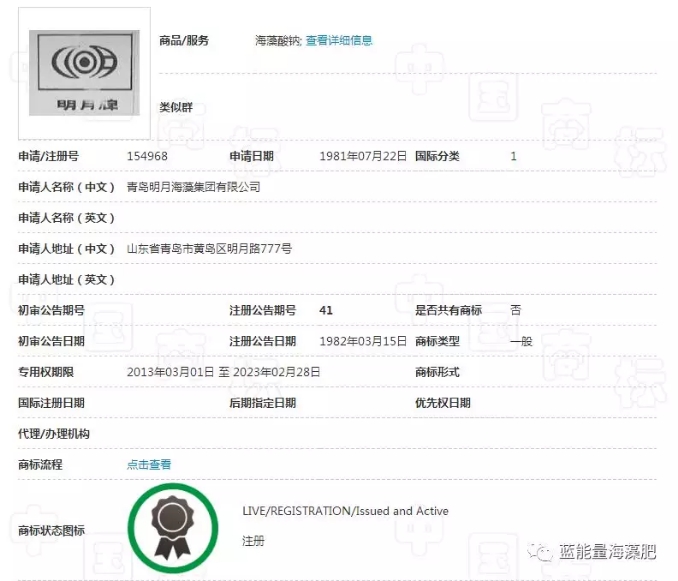The width and height of the screenshot is (678, 581).
Task: Click the 否 shared trademark value
Action: coord(516,310)
